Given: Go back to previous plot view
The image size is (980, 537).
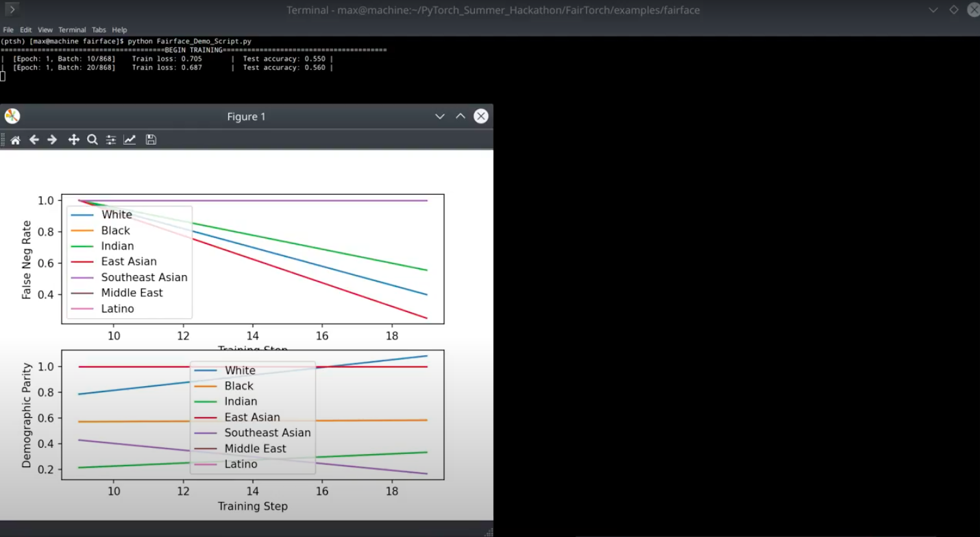Looking at the screenshot, I should [34, 140].
